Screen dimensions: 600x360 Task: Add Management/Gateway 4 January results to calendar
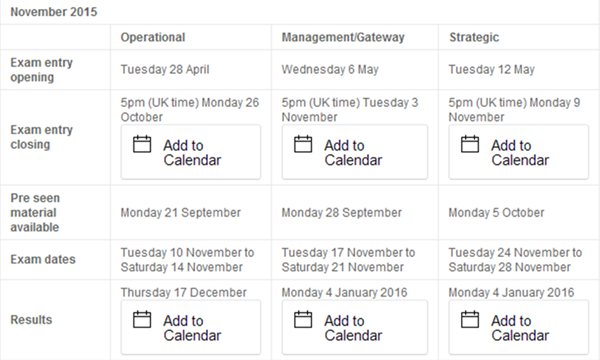pyautogui.click(x=355, y=327)
